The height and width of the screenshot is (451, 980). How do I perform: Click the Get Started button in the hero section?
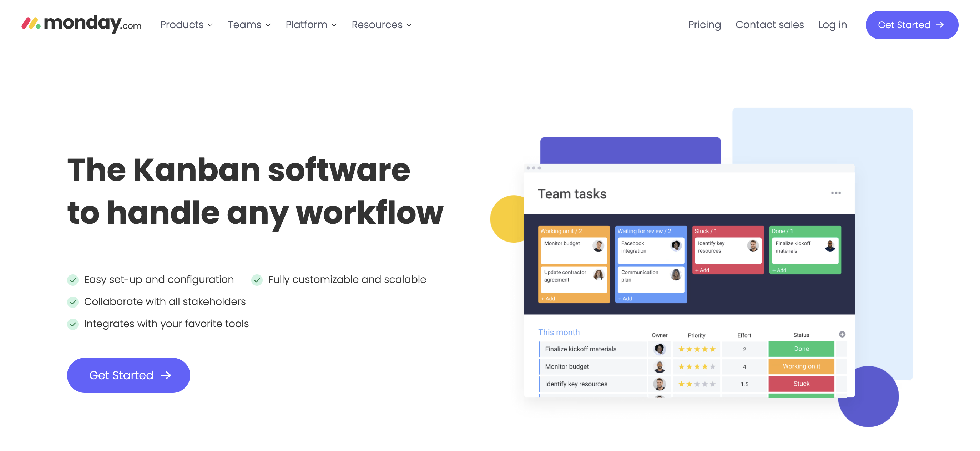(x=128, y=375)
